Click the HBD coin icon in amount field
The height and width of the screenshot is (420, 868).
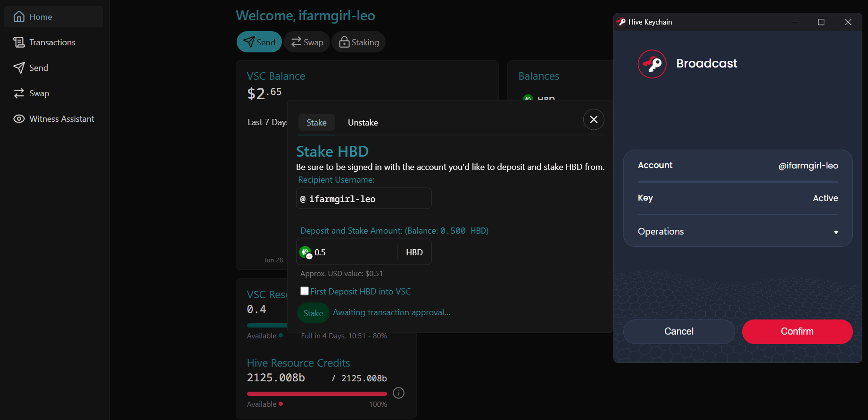[x=306, y=252]
